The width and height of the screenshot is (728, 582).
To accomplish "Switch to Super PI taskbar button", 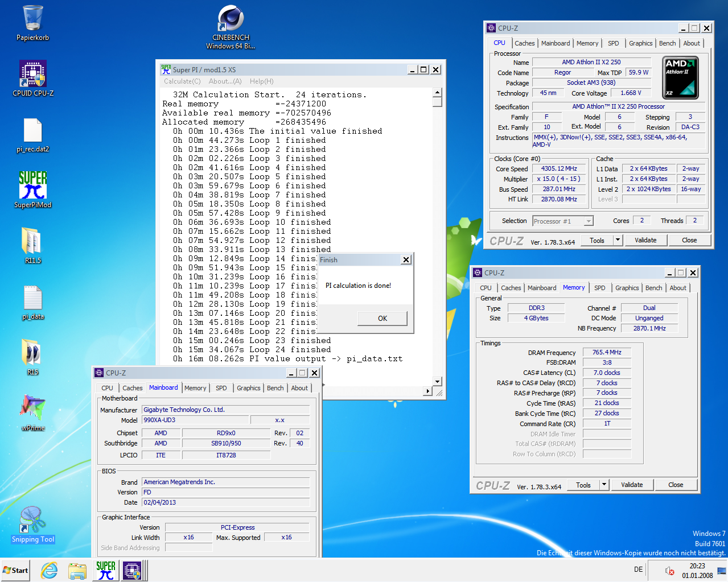I will pos(106,570).
